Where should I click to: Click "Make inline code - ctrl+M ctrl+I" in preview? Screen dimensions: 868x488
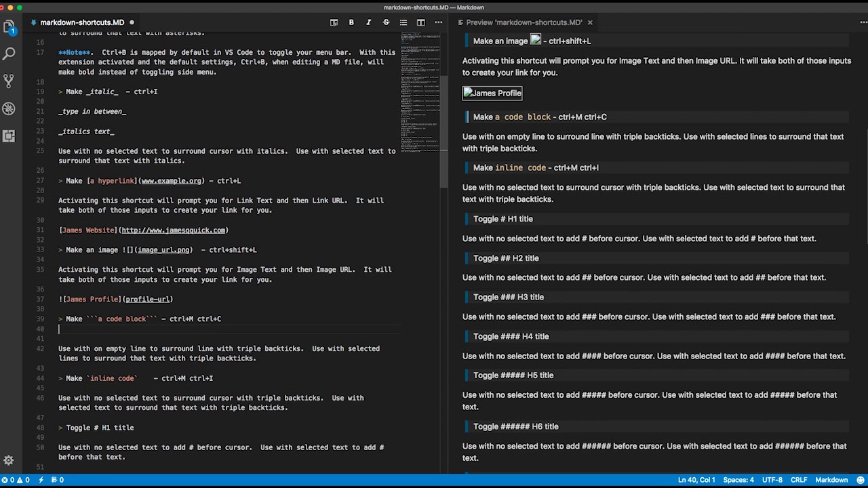pos(536,167)
